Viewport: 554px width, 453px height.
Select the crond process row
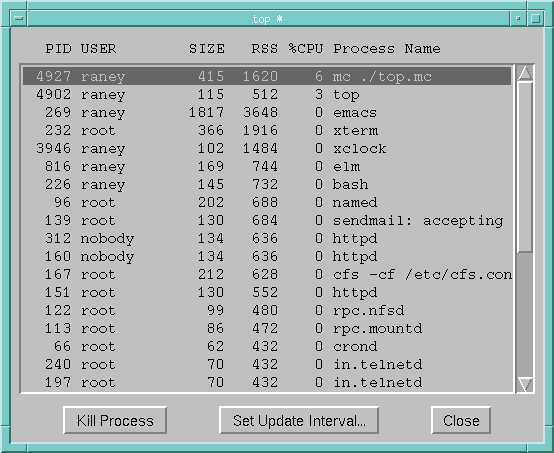267,346
